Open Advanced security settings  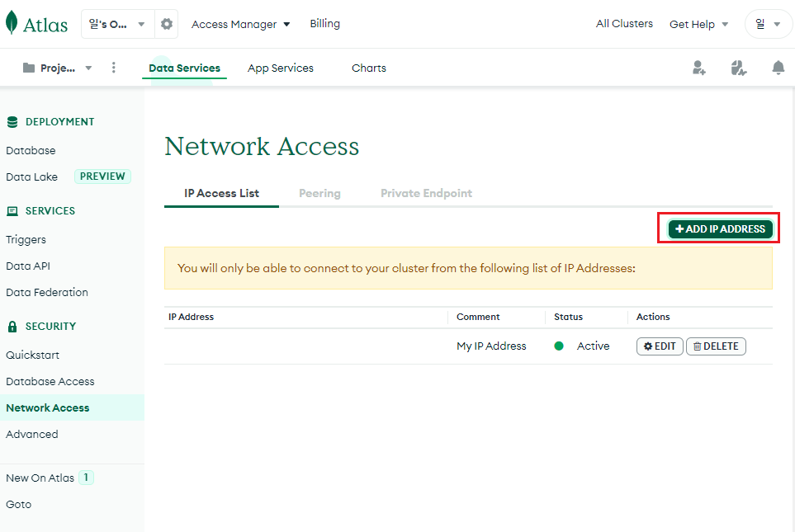point(32,434)
